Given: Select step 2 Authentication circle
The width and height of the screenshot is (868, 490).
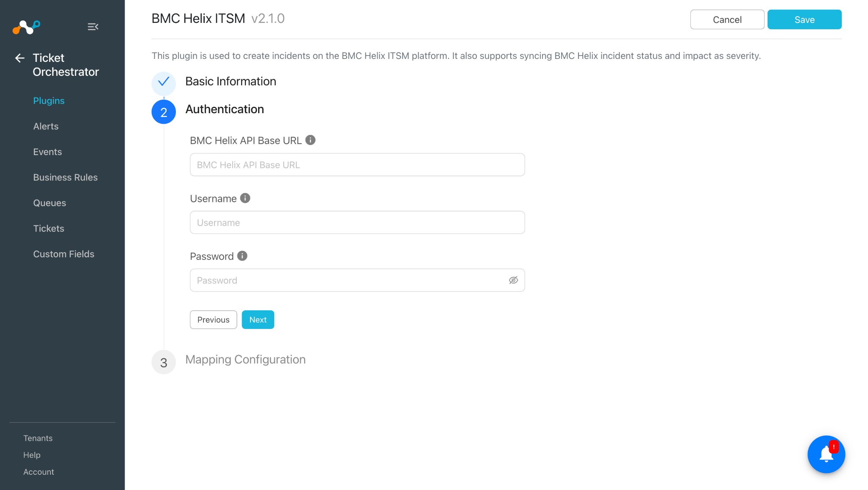Looking at the screenshot, I should (x=164, y=112).
